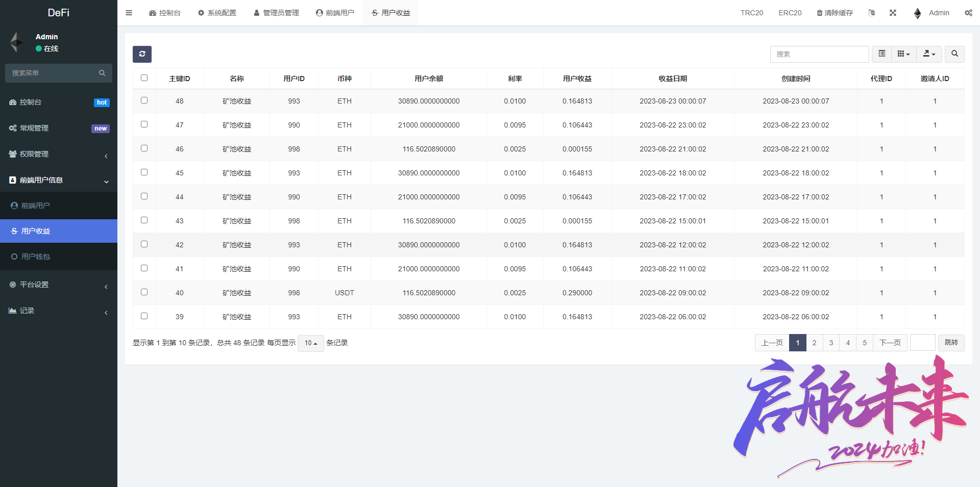Click the TRC20 link
The height and width of the screenshot is (487, 980).
coord(752,13)
